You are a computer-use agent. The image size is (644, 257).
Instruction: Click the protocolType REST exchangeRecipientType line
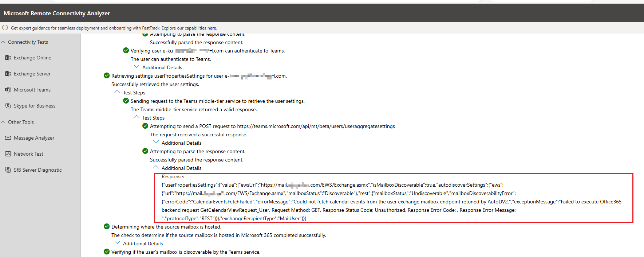[x=234, y=218]
